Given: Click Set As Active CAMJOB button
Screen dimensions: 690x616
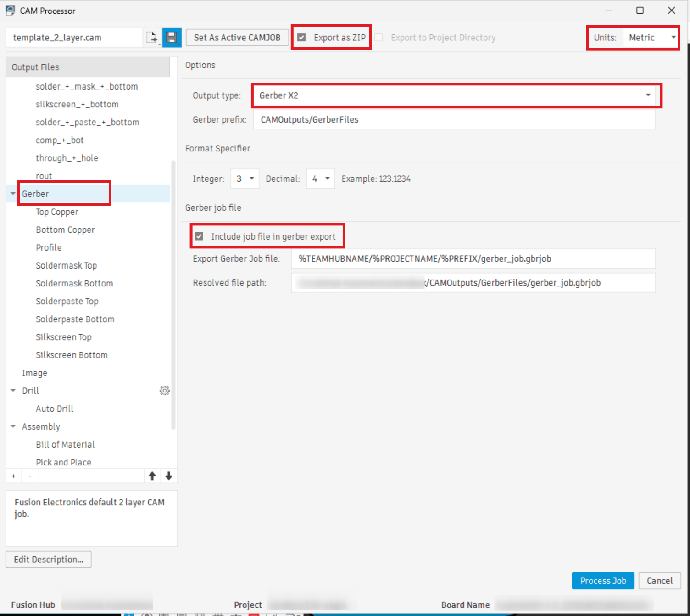Looking at the screenshot, I should pyautogui.click(x=237, y=38).
